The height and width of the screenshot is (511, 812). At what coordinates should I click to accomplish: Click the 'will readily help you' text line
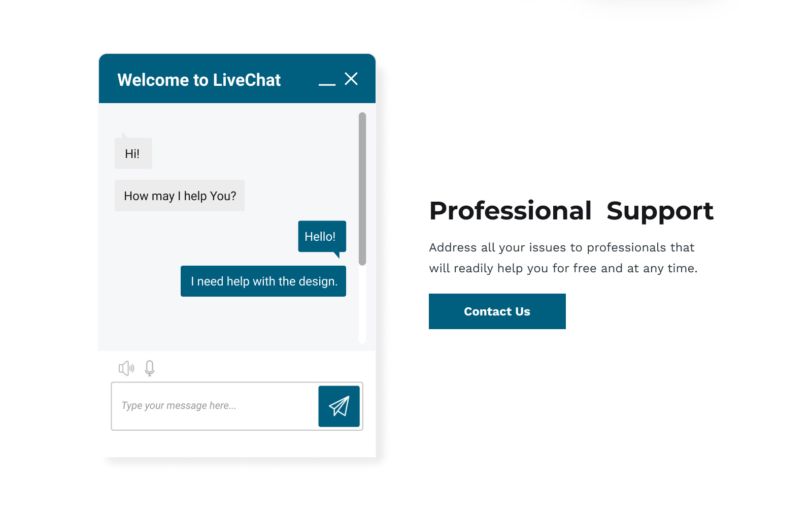pyautogui.click(x=563, y=268)
